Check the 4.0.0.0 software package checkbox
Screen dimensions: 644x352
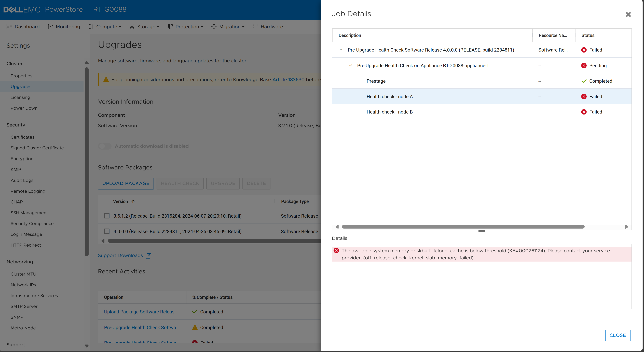[x=107, y=231]
